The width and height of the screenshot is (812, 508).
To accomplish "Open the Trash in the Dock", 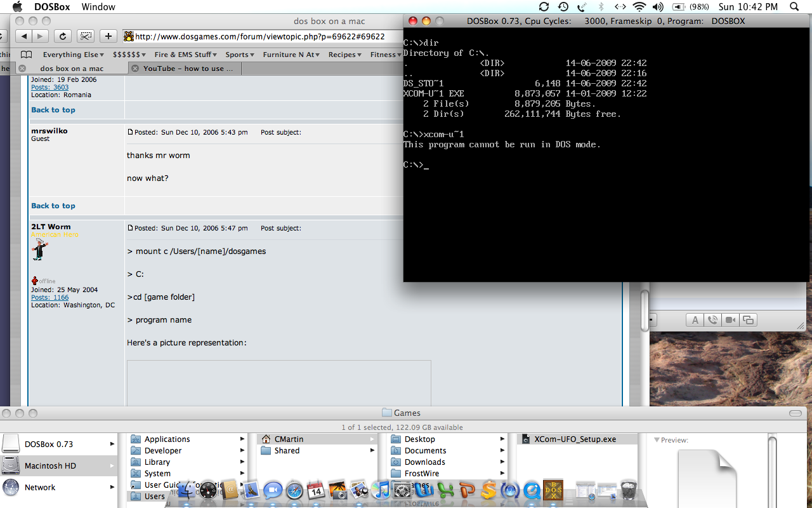I will point(628,490).
